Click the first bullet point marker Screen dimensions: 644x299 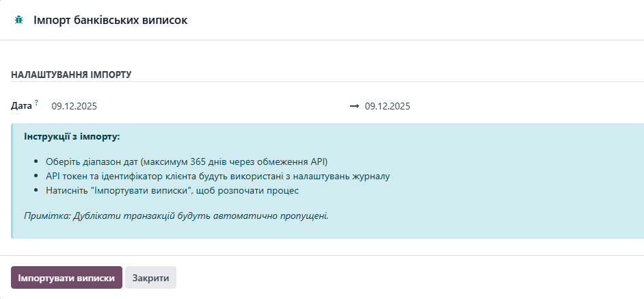click(x=37, y=163)
